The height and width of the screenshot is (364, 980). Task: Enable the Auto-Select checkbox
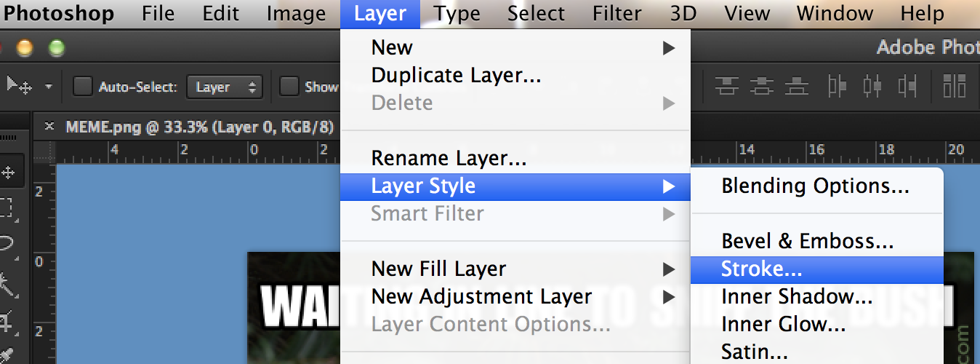coord(84,87)
